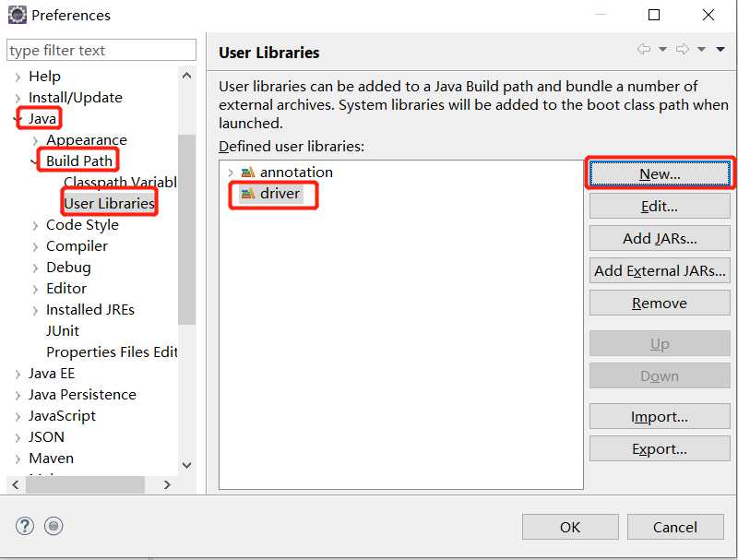Image resolution: width=738 pixels, height=560 pixels.
Task: Expand the Debug node
Action: coord(35,268)
